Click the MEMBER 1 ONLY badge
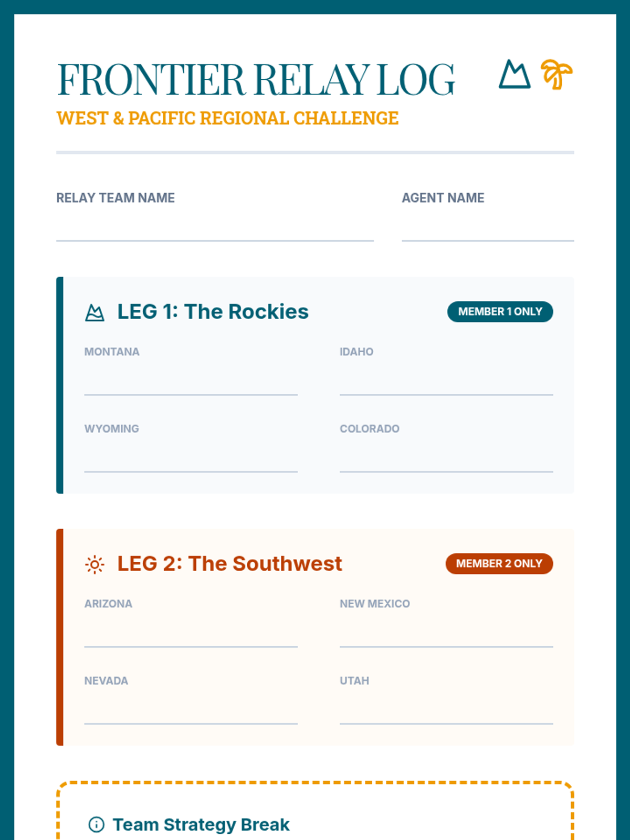 tap(500, 311)
